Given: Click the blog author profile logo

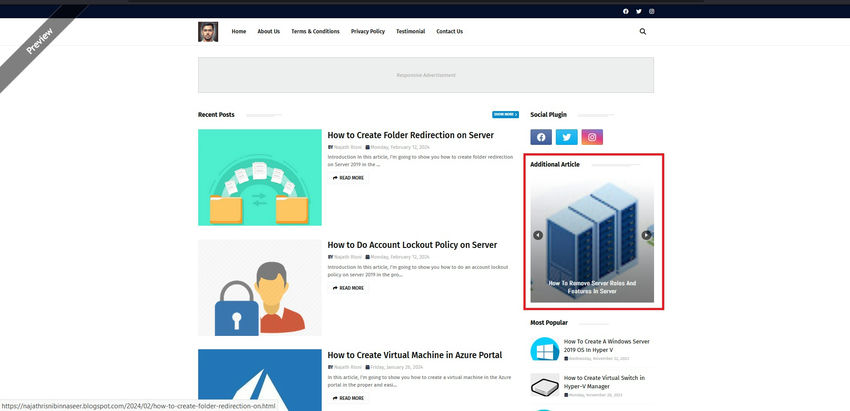Looking at the screenshot, I should (208, 31).
